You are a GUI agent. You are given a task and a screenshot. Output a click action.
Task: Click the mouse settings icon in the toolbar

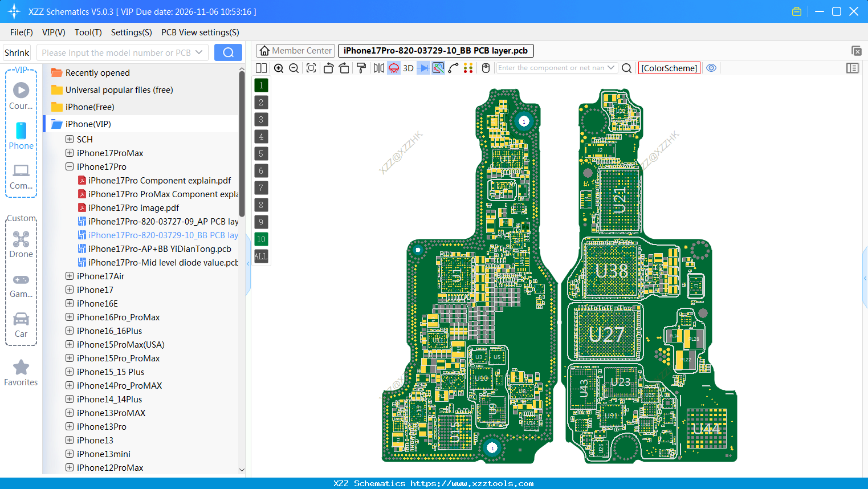click(485, 68)
